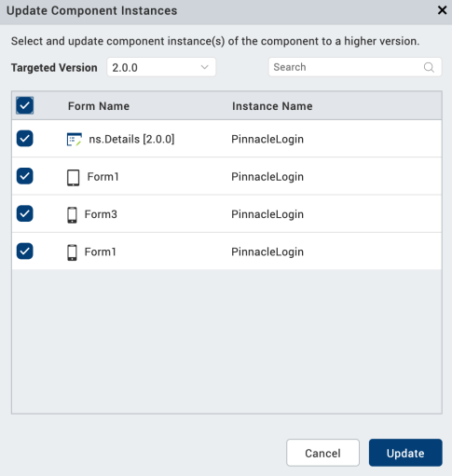Click the Update button
Screen dimensions: 452x476
pyautogui.click(x=405, y=453)
